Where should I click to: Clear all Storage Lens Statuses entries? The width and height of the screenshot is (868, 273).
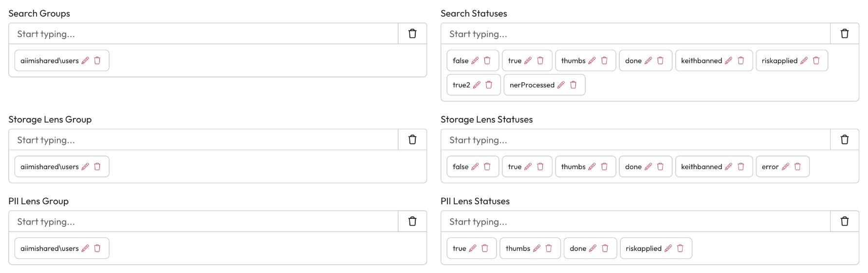(845, 140)
